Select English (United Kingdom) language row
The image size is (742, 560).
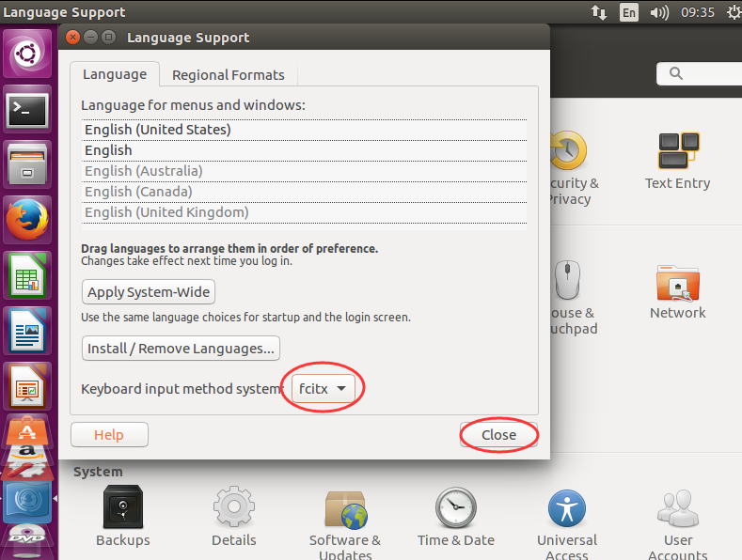(304, 213)
